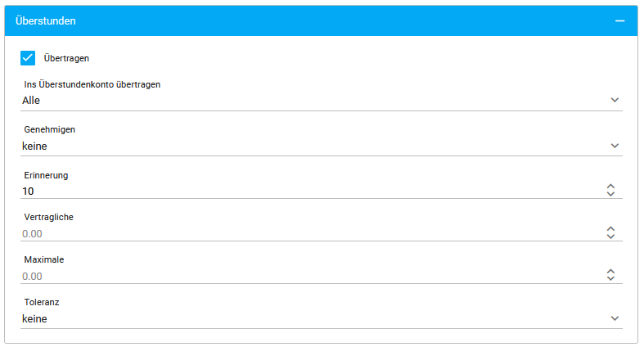Open the Toleranz dropdown showing keine
The image size is (644, 347).
311,318
